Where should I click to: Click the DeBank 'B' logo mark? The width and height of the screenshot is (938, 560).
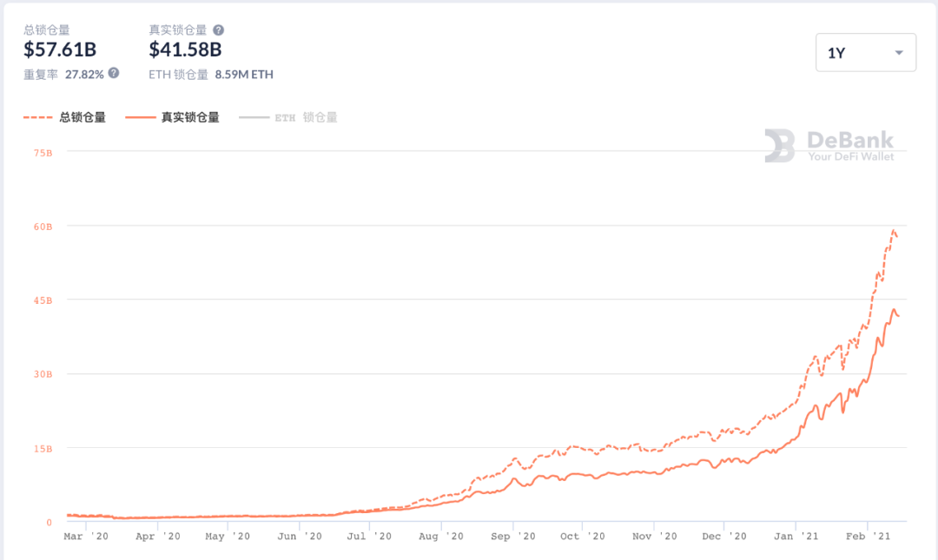(x=778, y=146)
